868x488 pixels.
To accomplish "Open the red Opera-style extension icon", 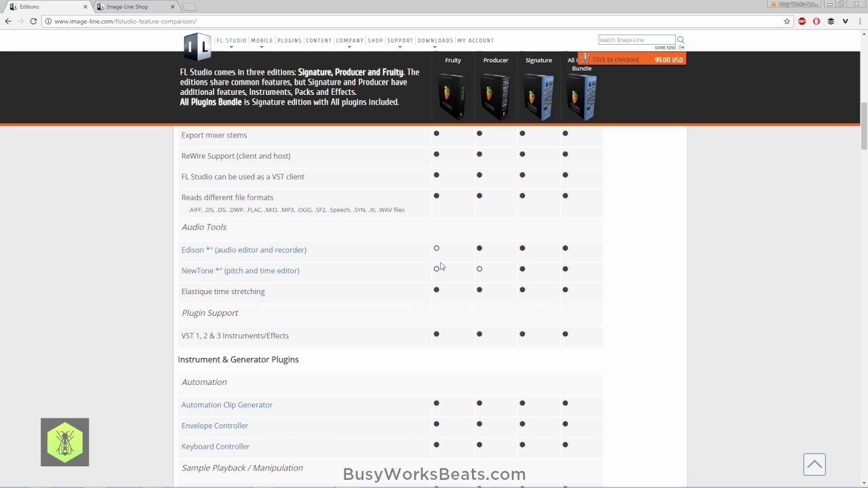I will [x=816, y=21].
